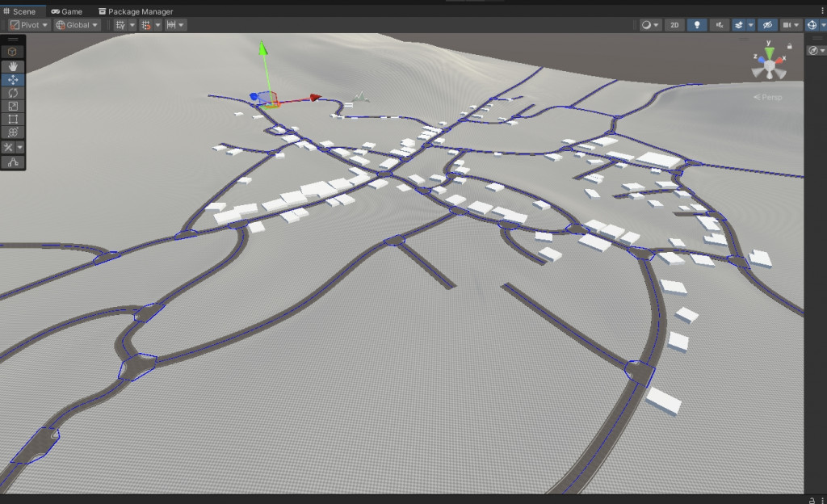Image resolution: width=827 pixels, height=504 pixels.
Task: Open the compass navigation overlay dropdown
Action: 817,50
